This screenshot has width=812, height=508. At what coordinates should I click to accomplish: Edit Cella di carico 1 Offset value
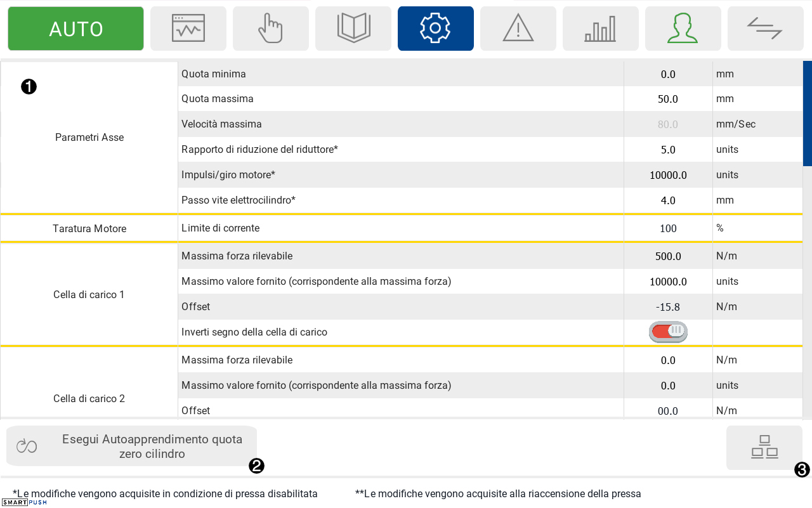[x=668, y=307]
